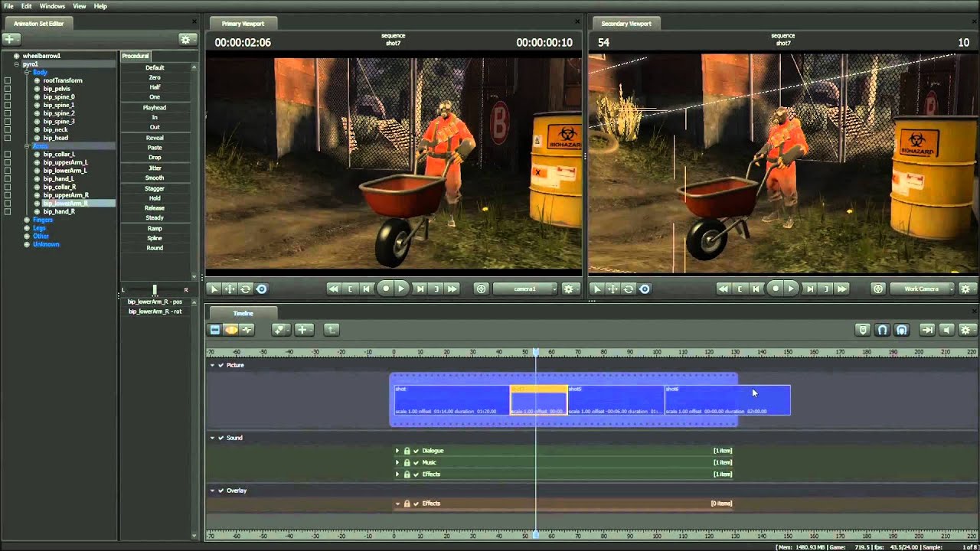Play the primary viewport sequence
This screenshot has height=551, width=980.
(401, 289)
